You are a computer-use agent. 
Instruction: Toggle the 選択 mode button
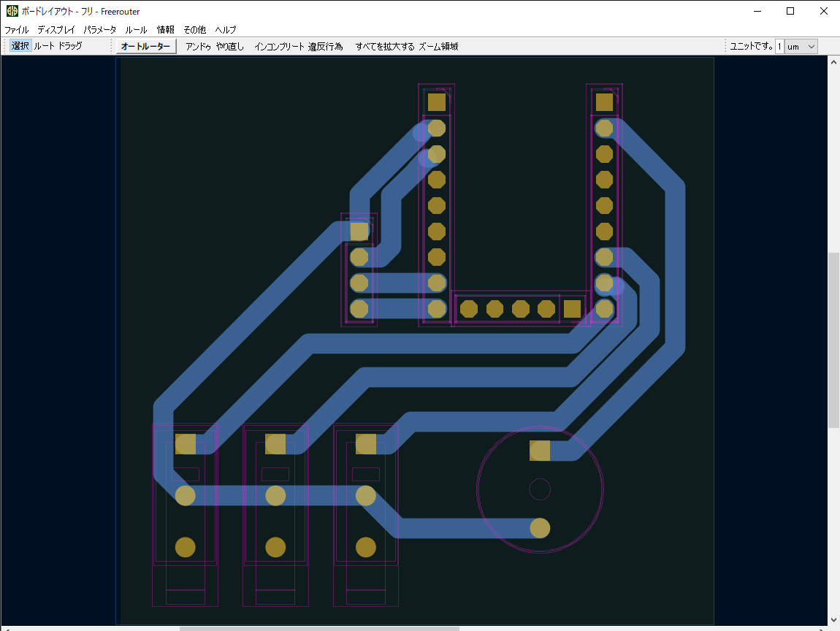coord(20,46)
